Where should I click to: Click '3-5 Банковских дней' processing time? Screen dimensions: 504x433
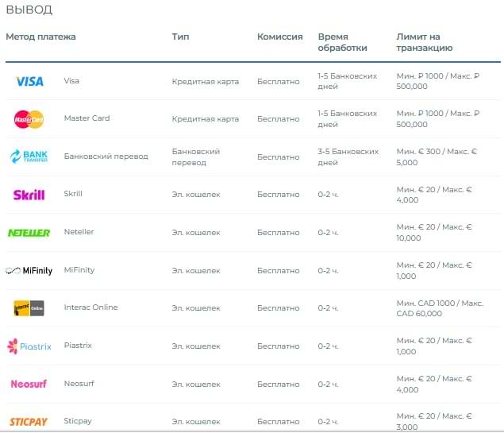point(348,157)
